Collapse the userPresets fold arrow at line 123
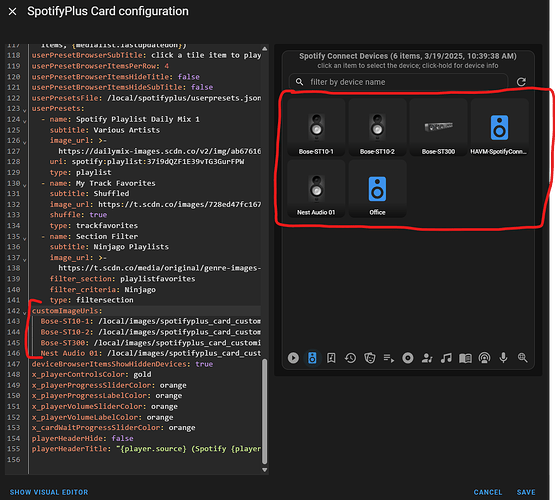Viewport: 555px width, 500px height. coord(24,110)
